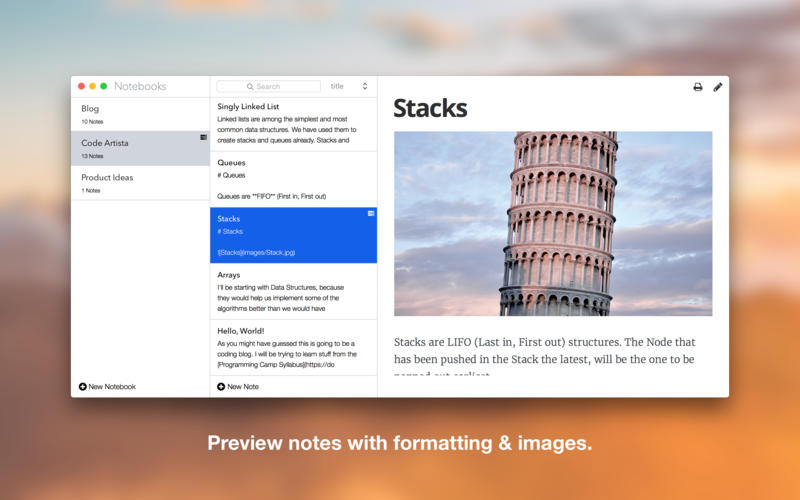The height and width of the screenshot is (500, 800).
Task: Click the Notebooks sidebar title
Action: [140, 86]
